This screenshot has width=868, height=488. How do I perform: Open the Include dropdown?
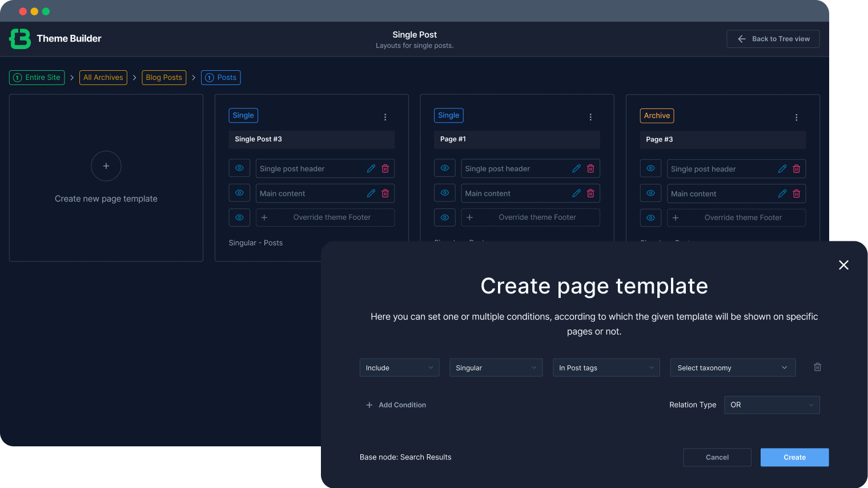coord(400,368)
